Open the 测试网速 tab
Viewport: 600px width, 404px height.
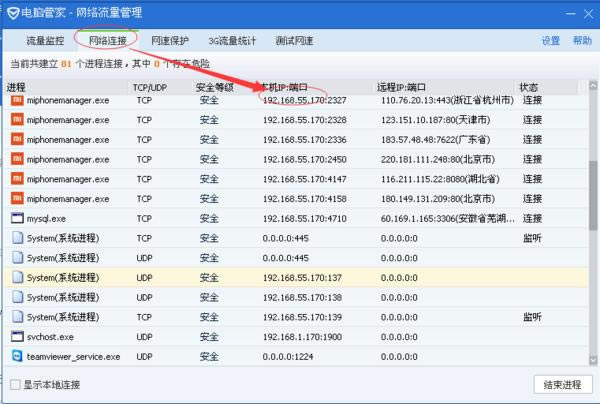(x=297, y=41)
